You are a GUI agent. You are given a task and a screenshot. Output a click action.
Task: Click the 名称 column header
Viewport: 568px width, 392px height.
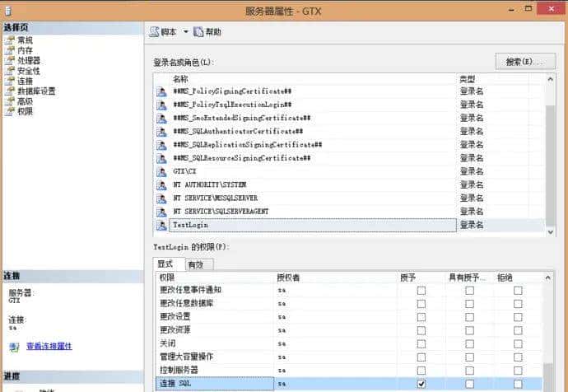click(180, 79)
